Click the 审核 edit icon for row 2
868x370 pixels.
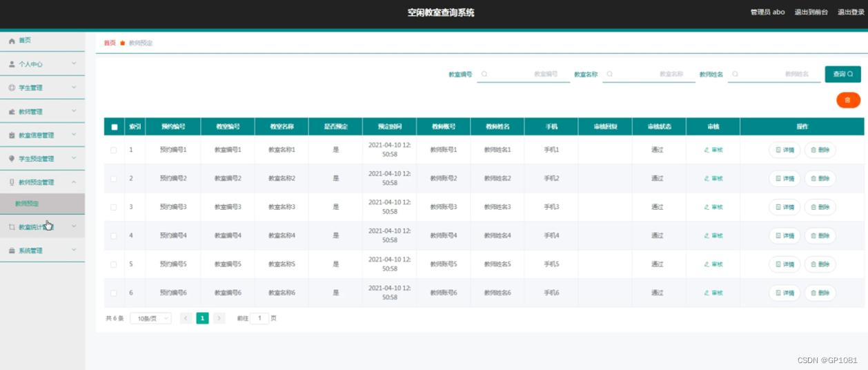coord(707,178)
